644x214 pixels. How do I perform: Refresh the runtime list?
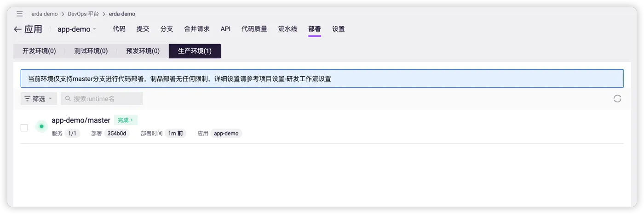coord(617,99)
